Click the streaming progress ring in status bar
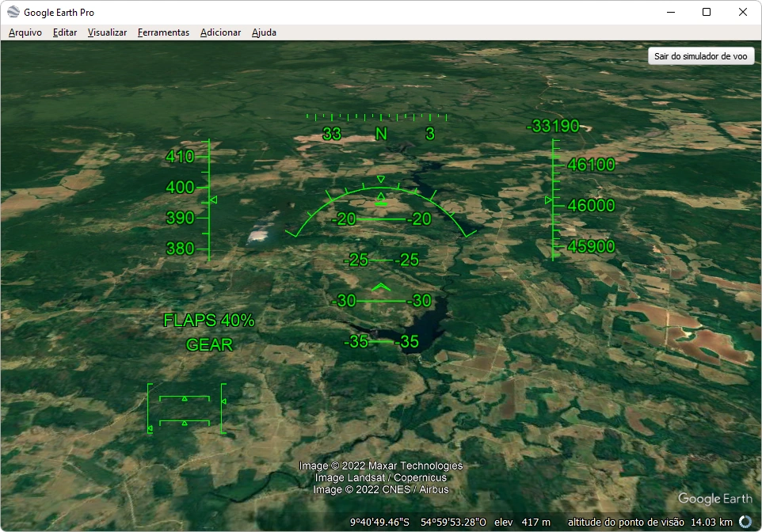The width and height of the screenshot is (762, 532). 745,522
